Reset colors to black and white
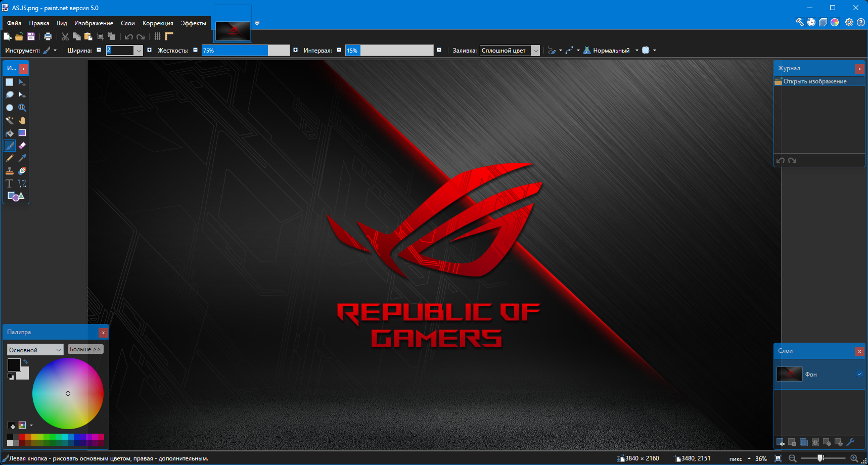This screenshot has height=465, width=868. [11, 377]
